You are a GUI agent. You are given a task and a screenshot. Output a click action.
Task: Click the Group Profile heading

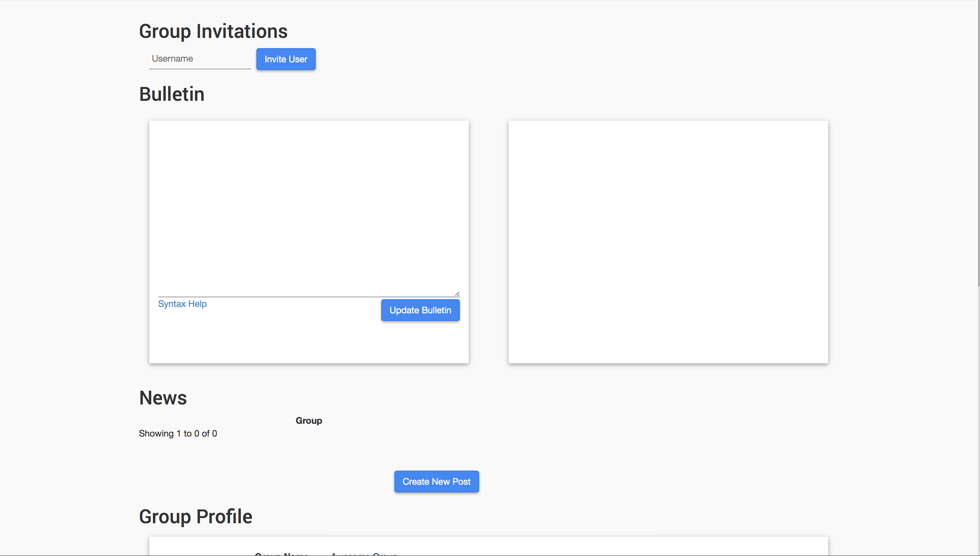[x=195, y=516]
